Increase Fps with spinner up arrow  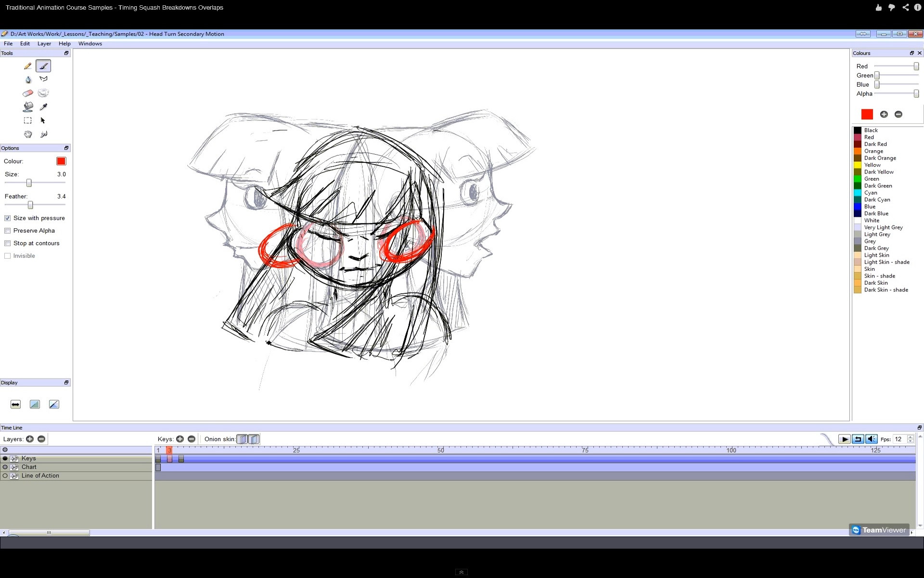(x=910, y=436)
